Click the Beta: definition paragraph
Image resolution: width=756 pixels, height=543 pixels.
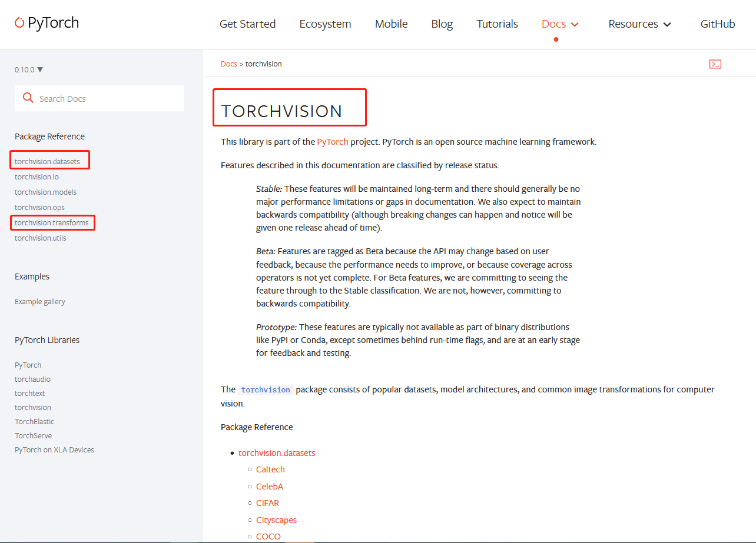click(x=414, y=278)
